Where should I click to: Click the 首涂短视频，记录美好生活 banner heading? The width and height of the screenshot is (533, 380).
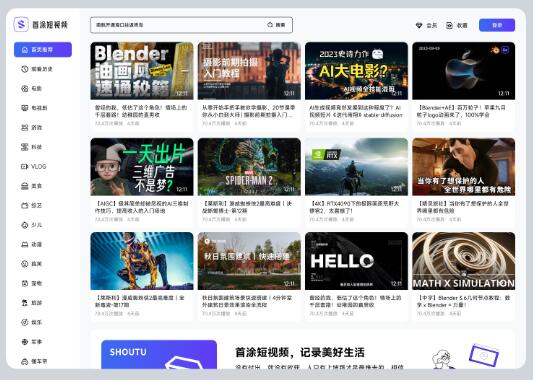(x=300, y=352)
